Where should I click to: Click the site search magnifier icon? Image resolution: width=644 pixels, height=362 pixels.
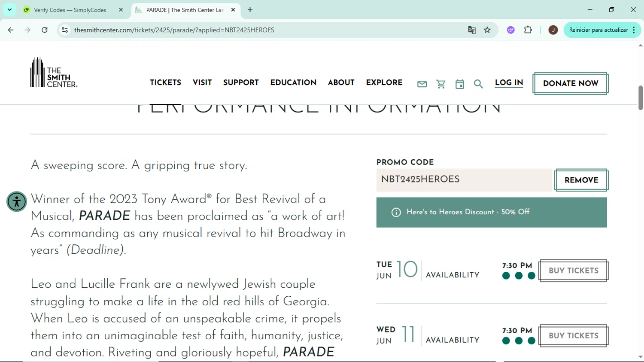478,84
